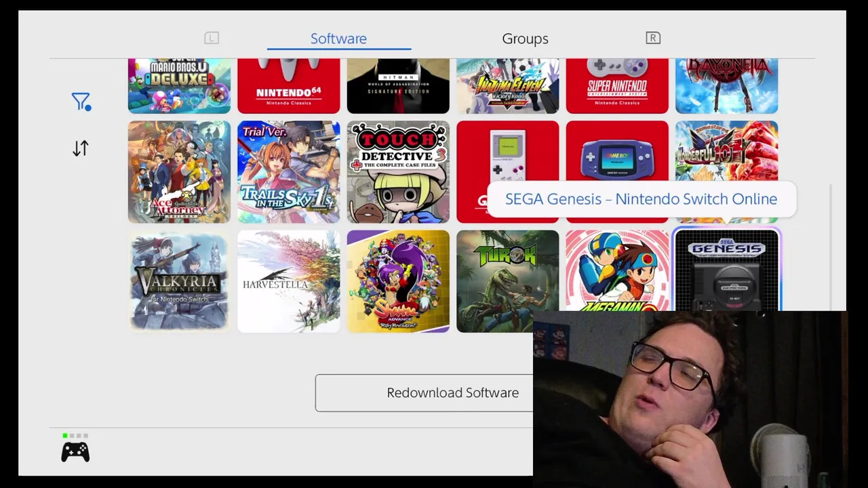Open the Hitman World of Assassination tile
Viewport: 868px width, 488px height.
coord(398,86)
